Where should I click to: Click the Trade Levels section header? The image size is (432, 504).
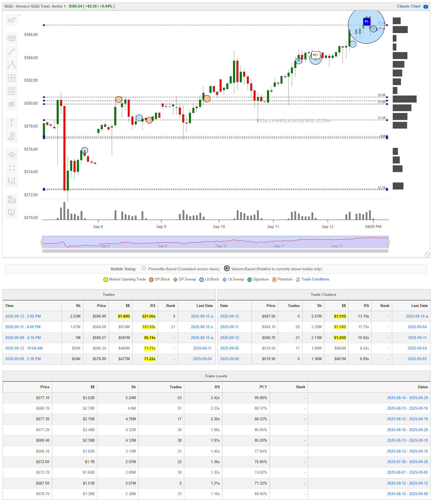(x=216, y=376)
